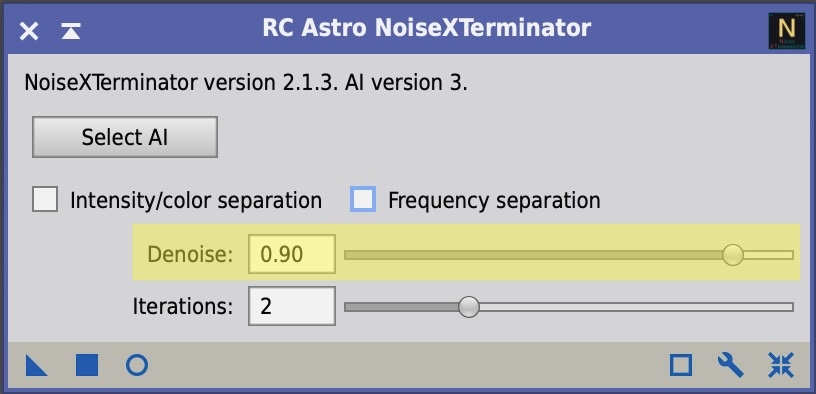The width and height of the screenshot is (816, 394).
Task: Click the Denoise slider track after the handle
Action: tap(768, 255)
